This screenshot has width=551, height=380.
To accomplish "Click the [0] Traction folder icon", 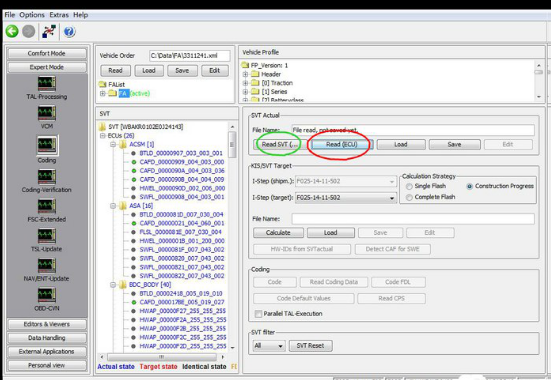I will 255,83.
